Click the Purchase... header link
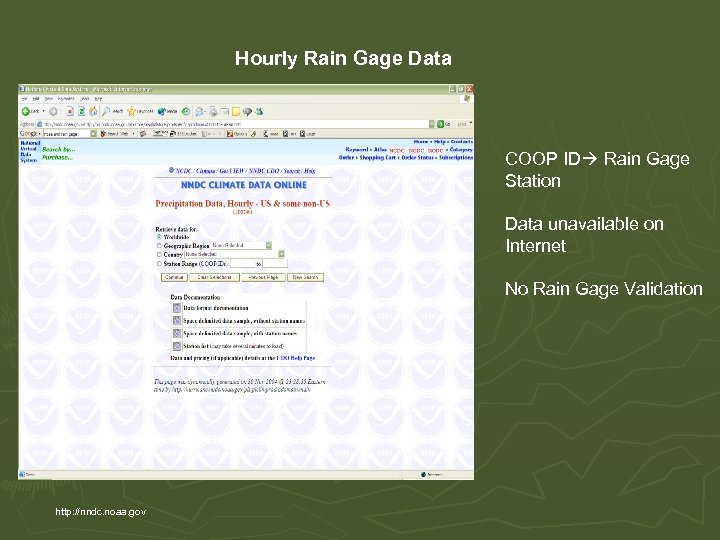The width and height of the screenshot is (720, 540). (57, 157)
